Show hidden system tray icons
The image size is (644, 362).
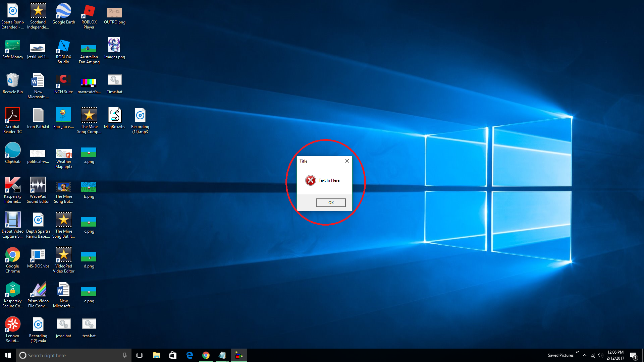click(x=585, y=355)
